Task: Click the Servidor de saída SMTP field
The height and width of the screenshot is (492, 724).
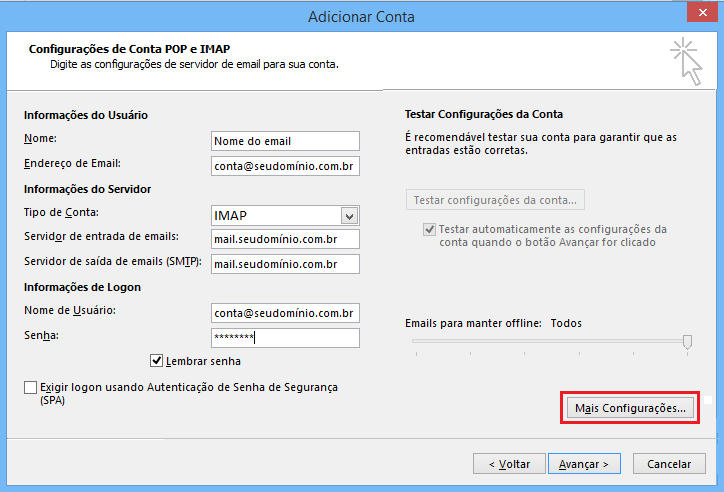Action: tap(285, 264)
